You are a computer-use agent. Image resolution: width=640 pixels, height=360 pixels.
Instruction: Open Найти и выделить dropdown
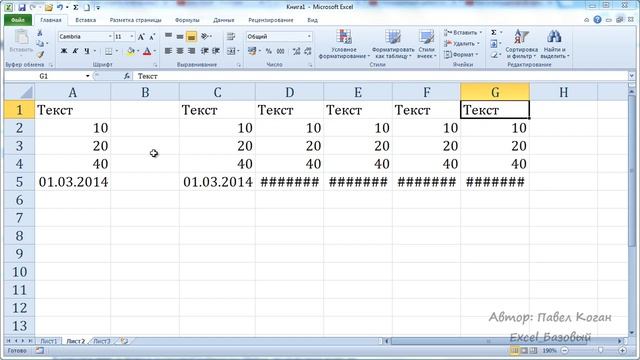tap(554, 44)
